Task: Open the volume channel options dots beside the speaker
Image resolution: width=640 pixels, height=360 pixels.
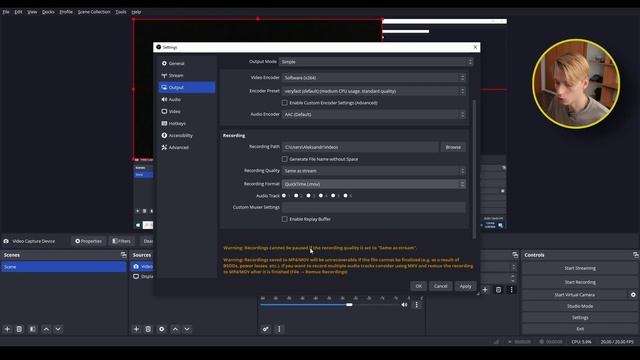Action: pyautogui.click(x=417, y=304)
